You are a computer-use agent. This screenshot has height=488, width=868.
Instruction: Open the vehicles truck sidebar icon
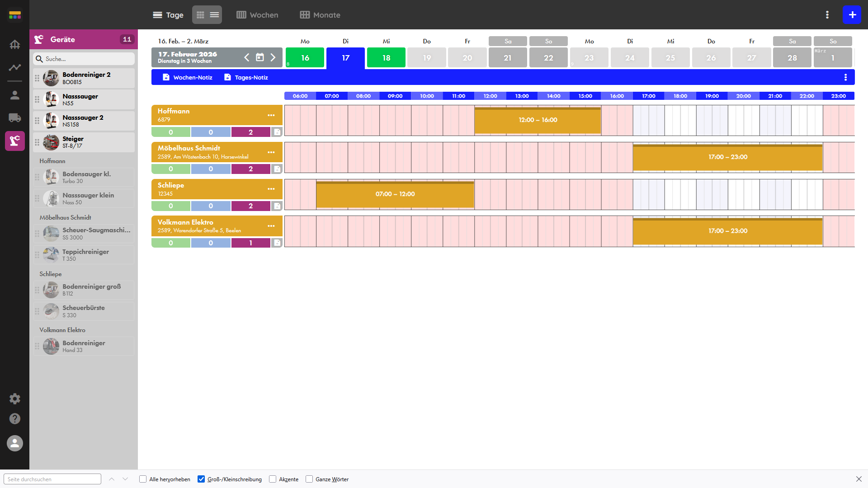(x=14, y=118)
